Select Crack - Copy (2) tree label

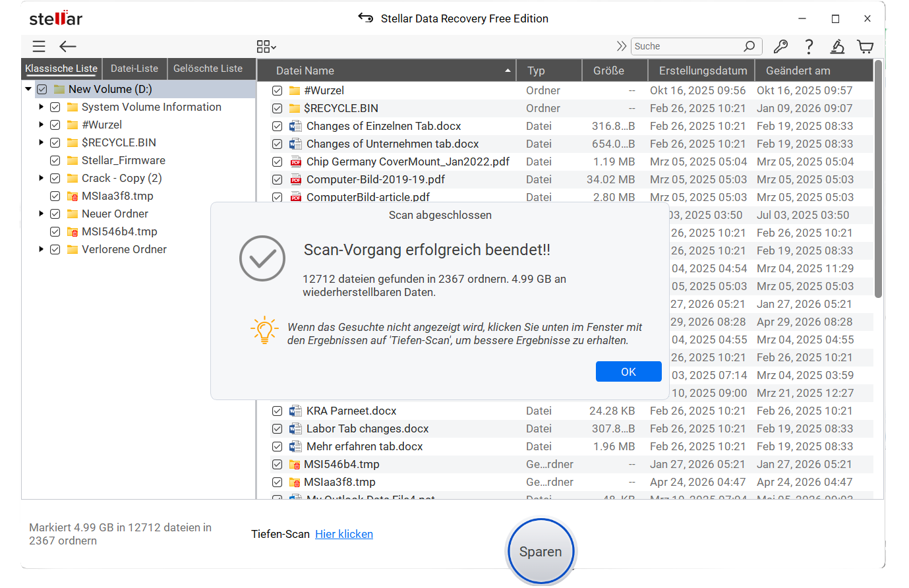point(122,178)
